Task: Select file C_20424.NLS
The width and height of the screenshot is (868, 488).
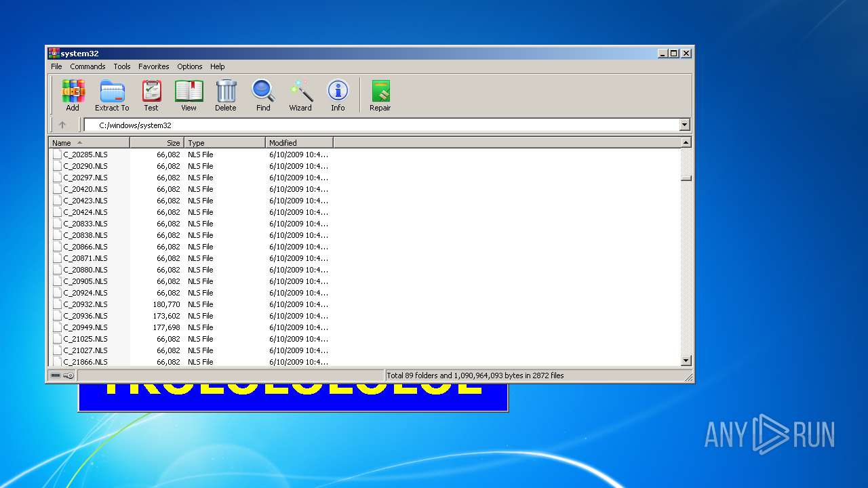Action: [x=85, y=212]
